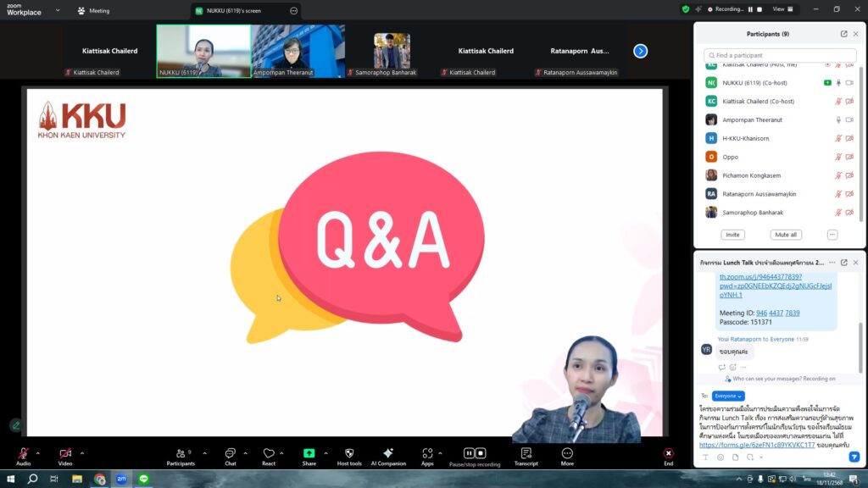Viewport: 868px width, 488px height.
Task: Click the green Share screen button
Action: coord(309,454)
